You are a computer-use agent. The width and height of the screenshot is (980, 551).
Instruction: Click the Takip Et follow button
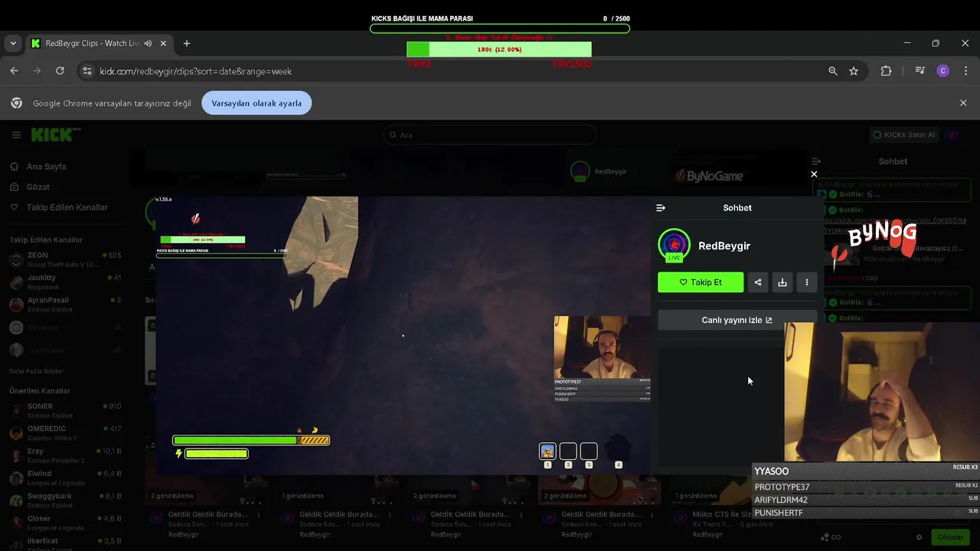tap(701, 282)
